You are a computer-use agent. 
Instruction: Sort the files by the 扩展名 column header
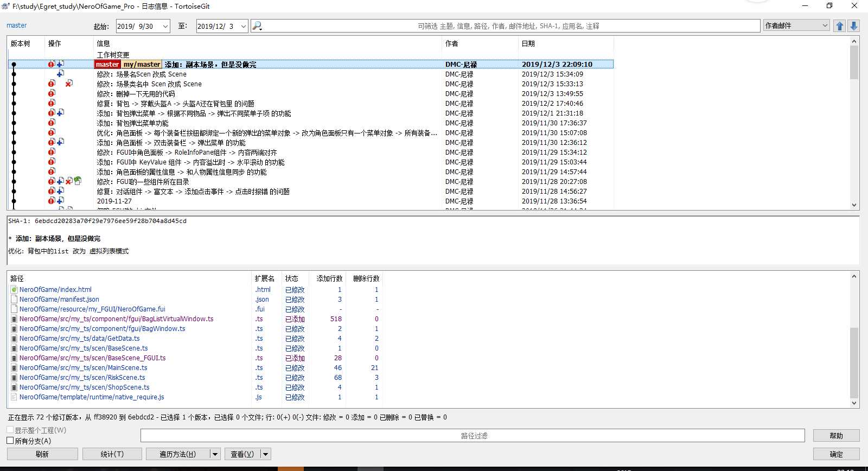pyautogui.click(x=266, y=278)
